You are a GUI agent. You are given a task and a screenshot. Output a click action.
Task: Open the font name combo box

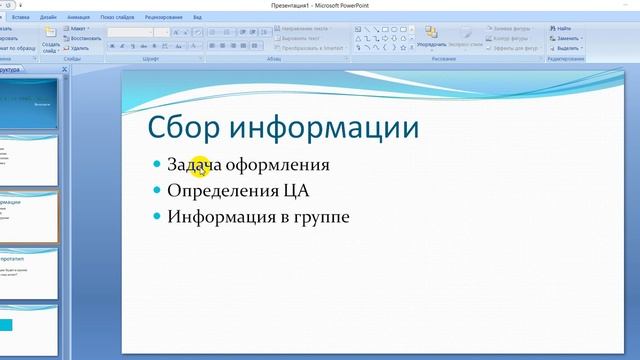point(131,32)
